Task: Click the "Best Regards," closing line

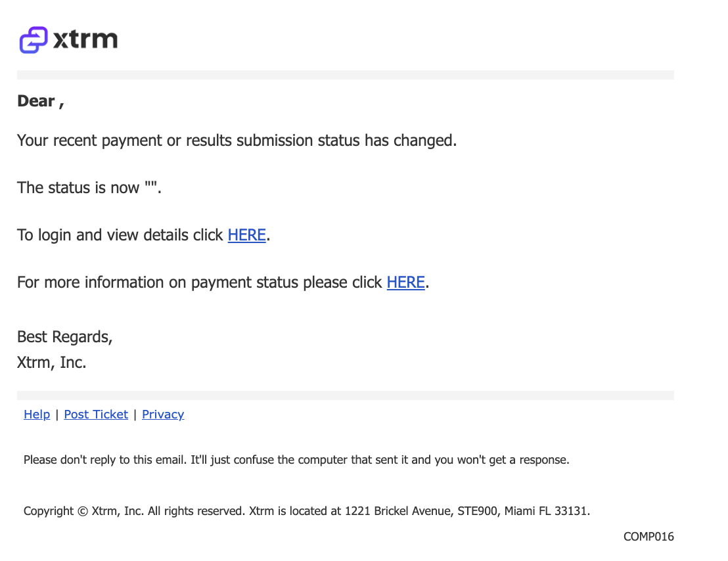Action: (x=64, y=338)
